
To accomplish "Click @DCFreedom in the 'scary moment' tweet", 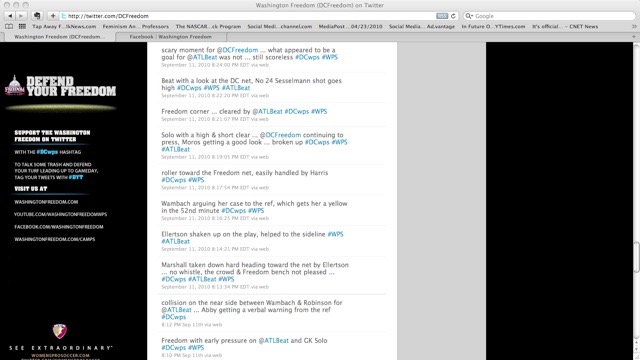I will coord(237,50).
